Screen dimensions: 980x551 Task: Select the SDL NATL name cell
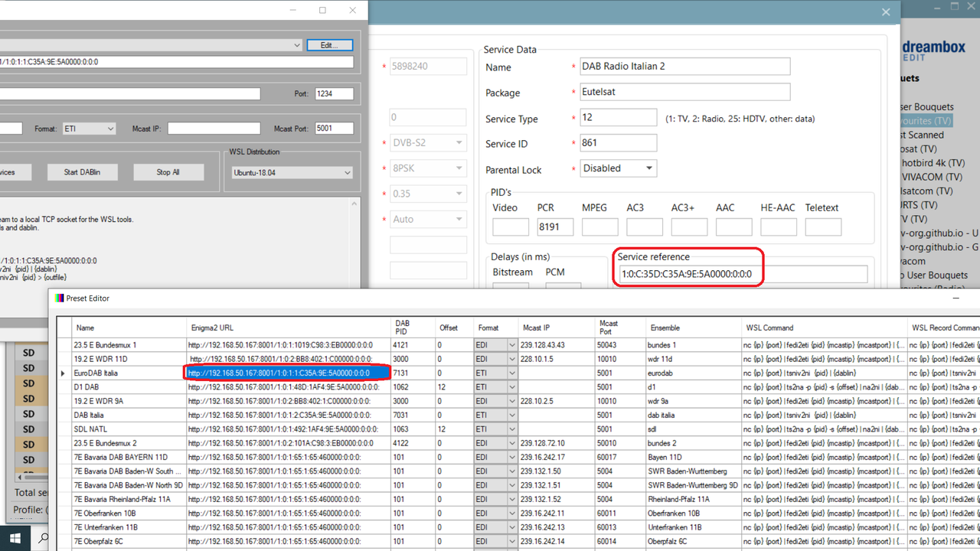pyautogui.click(x=129, y=429)
